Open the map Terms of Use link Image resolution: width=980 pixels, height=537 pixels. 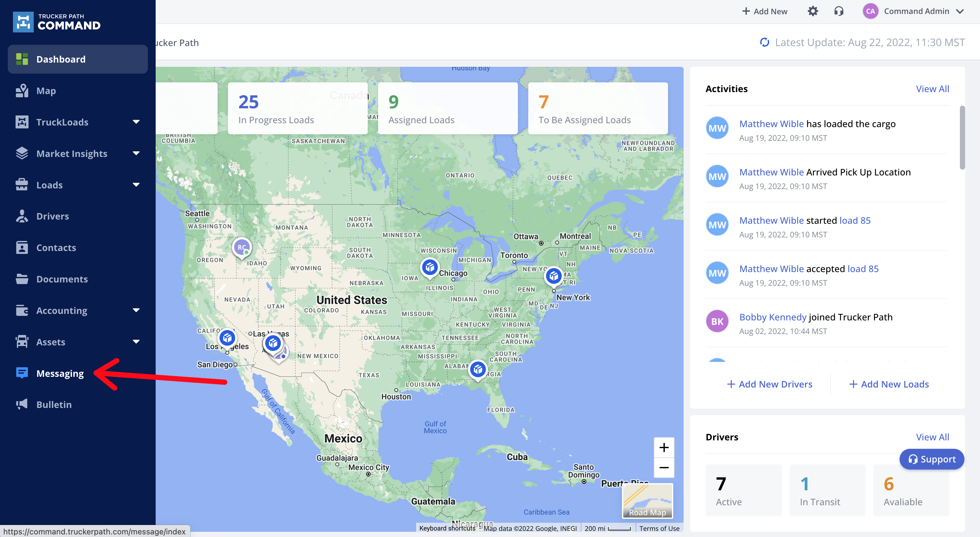[x=659, y=528]
